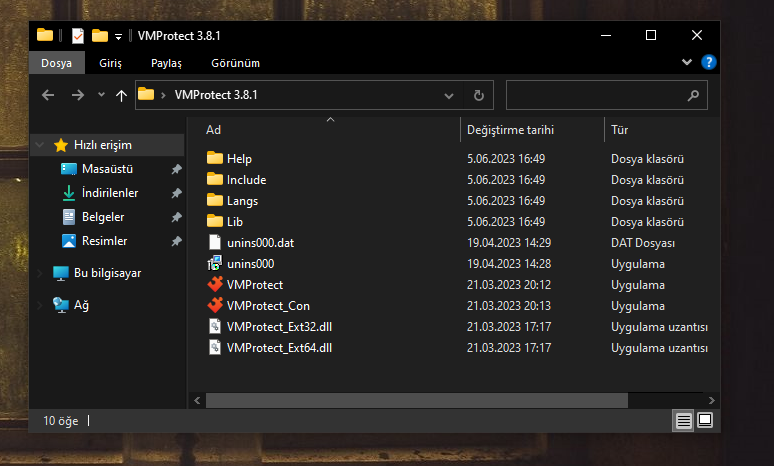Open the Görünüm ribbon tab
774x466 pixels.
tap(235, 63)
